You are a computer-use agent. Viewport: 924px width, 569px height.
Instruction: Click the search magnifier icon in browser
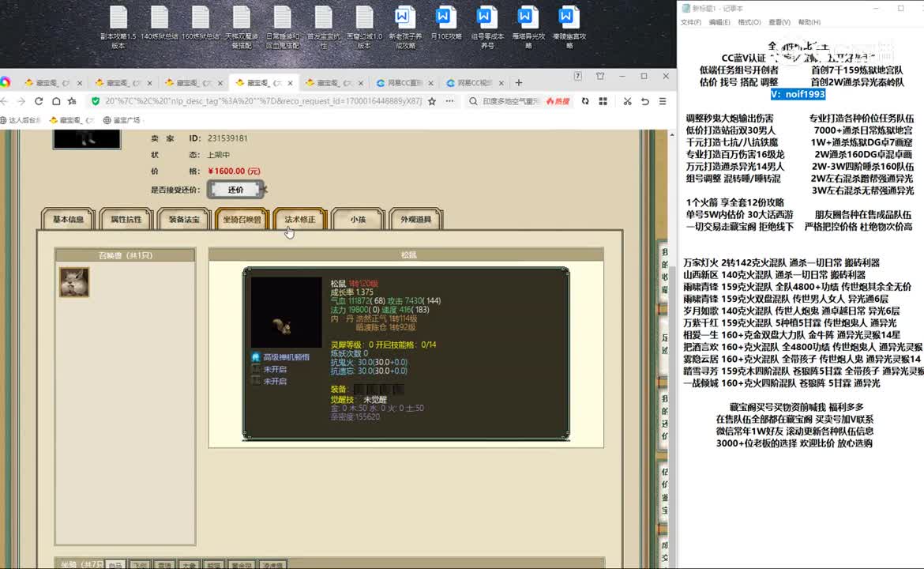pyautogui.click(x=473, y=101)
